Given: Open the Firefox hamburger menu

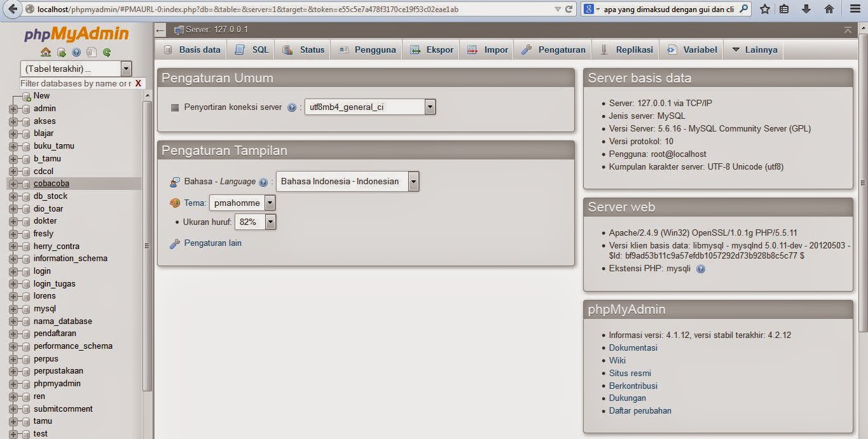Looking at the screenshot, I should (855, 10).
